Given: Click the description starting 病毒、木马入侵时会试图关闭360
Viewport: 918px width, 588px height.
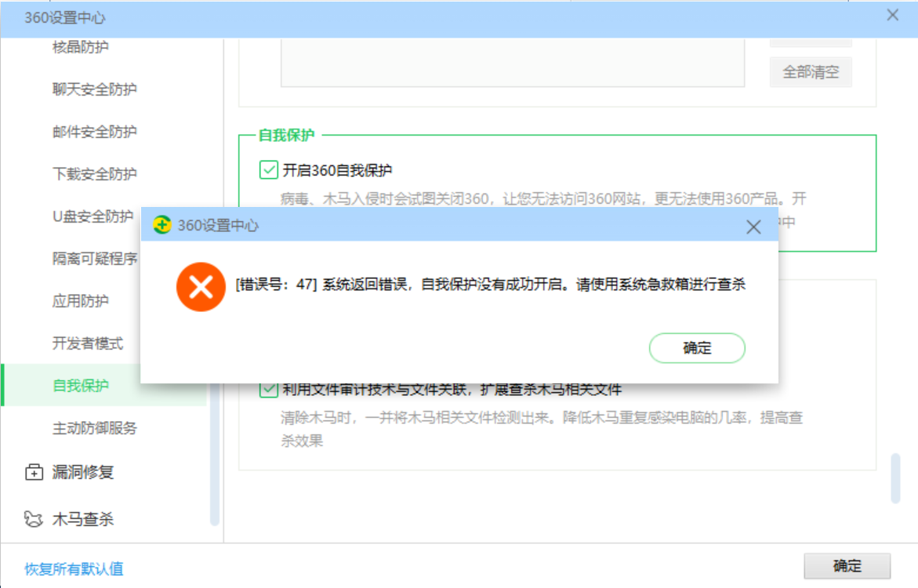Looking at the screenshot, I should [x=543, y=199].
